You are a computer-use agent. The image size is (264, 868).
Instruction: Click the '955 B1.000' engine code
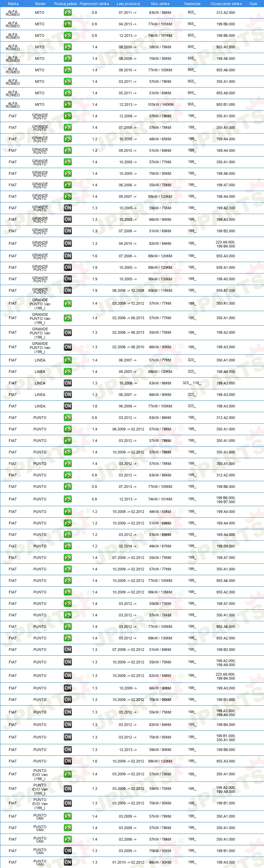click(226, 104)
